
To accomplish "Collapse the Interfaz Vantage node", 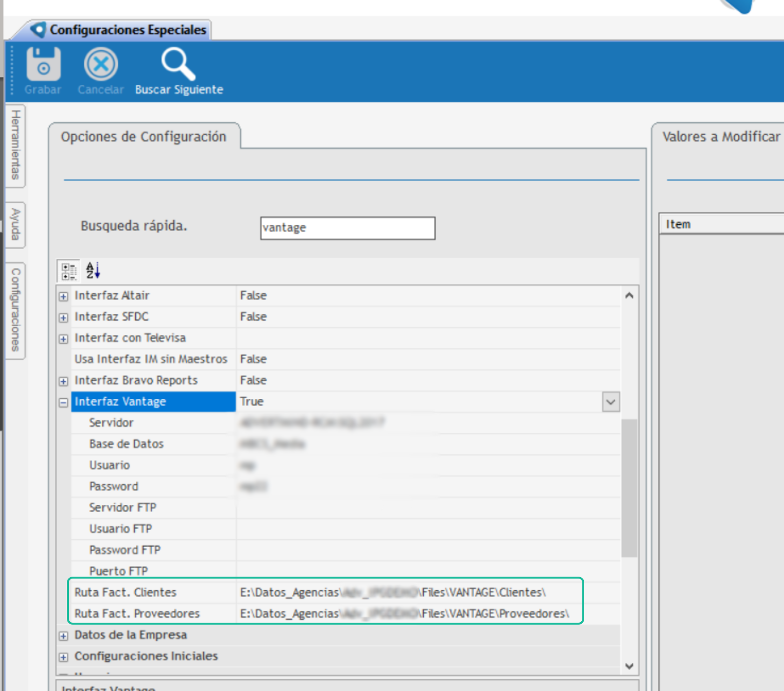I will (64, 402).
